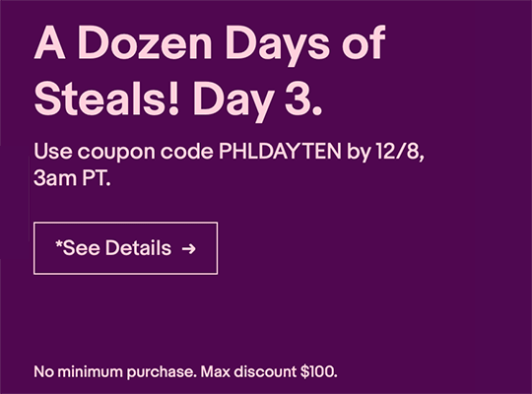Screen dimensions: 532x394
Task: Select the 'A Dozen Days of' headline
Action: click(x=209, y=44)
